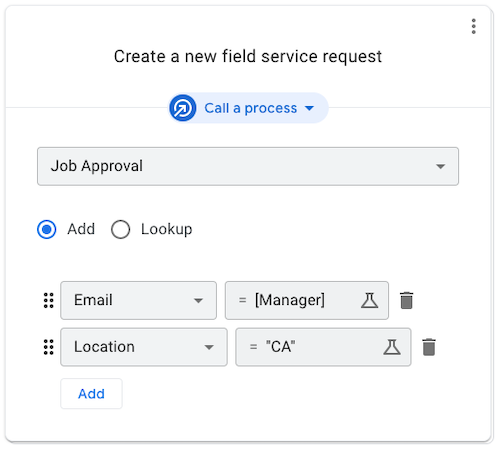Image resolution: width=500 pixels, height=453 pixels.
Task: Open the Location column dropdown
Action: click(144, 347)
